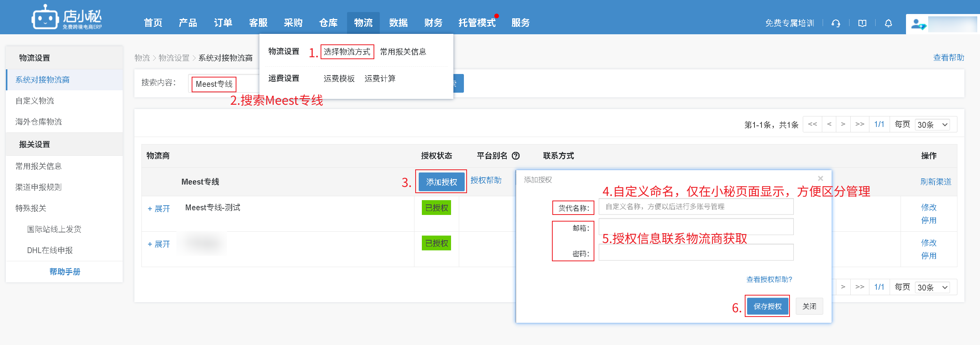Click the user account avatar icon
This screenshot has height=345, width=980.
point(918,25)
